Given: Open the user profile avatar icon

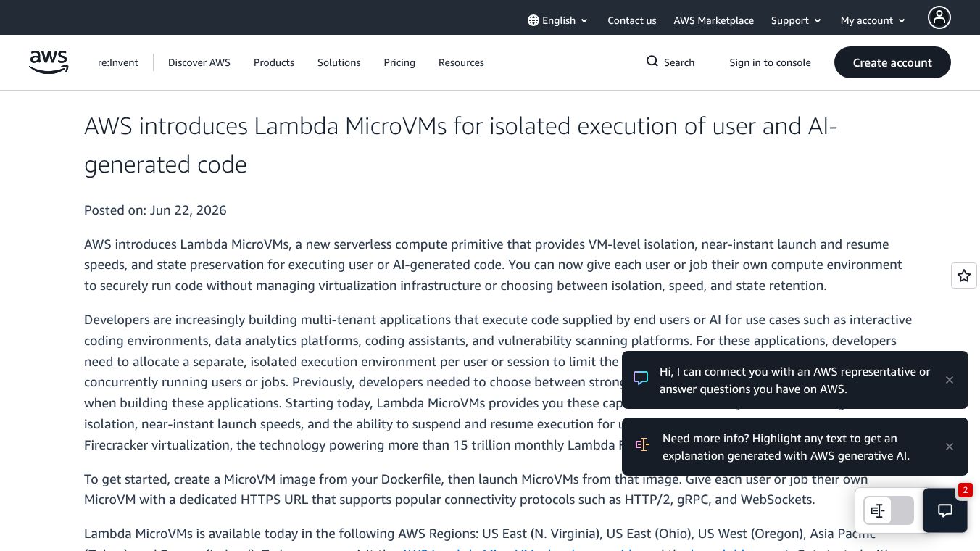Looking at the screenshot, I should tap(939, 17).
